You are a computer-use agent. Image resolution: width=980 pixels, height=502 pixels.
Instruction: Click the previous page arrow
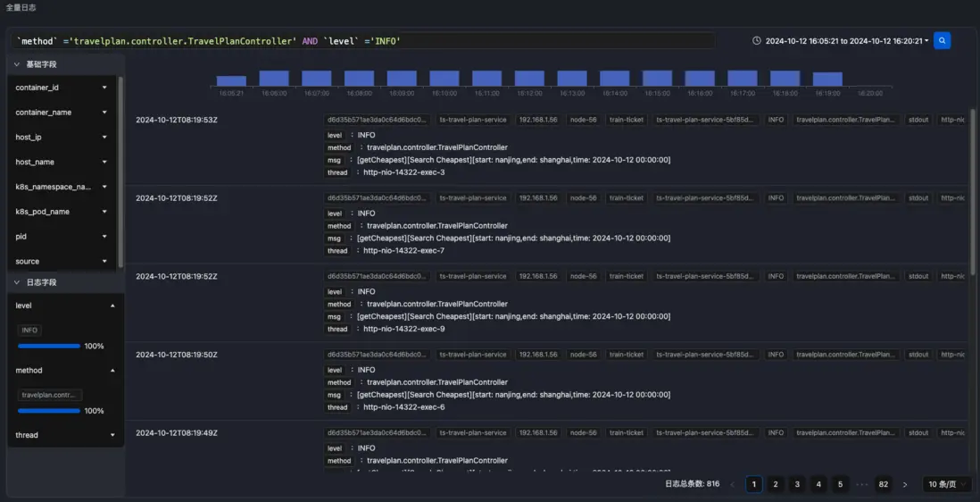733,484
